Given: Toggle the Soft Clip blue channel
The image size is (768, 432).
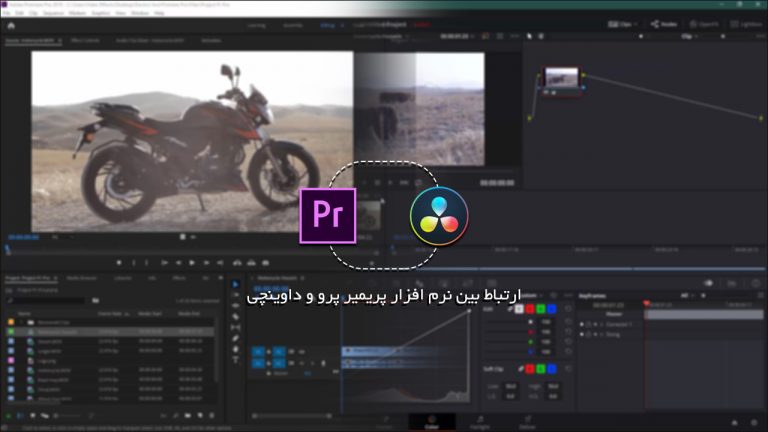Looking at the screenshot, I should pos(552,369).
